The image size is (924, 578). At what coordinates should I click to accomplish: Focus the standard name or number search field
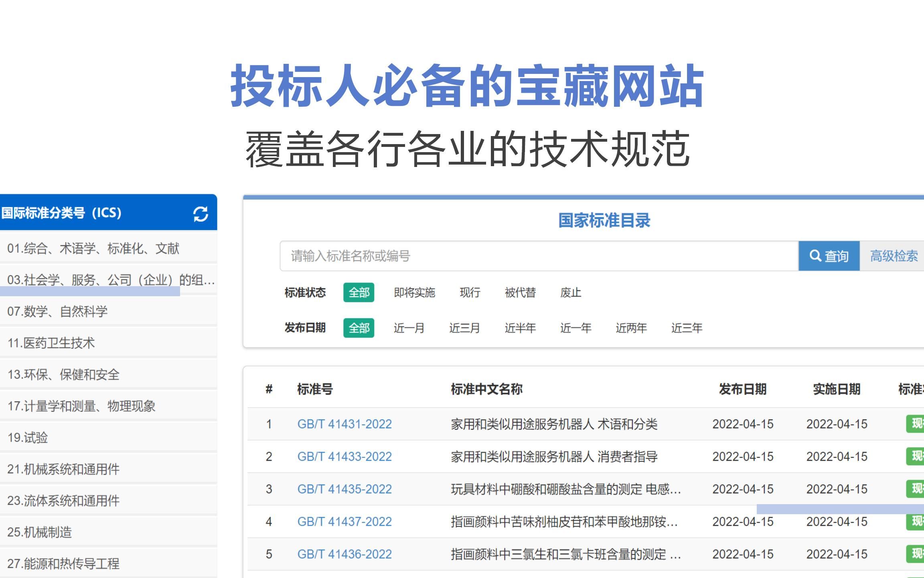pyautogui.click(x=539, y=256)
